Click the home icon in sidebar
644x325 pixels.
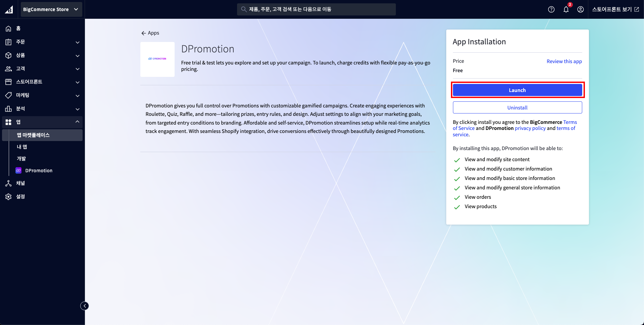pos(8,29)
